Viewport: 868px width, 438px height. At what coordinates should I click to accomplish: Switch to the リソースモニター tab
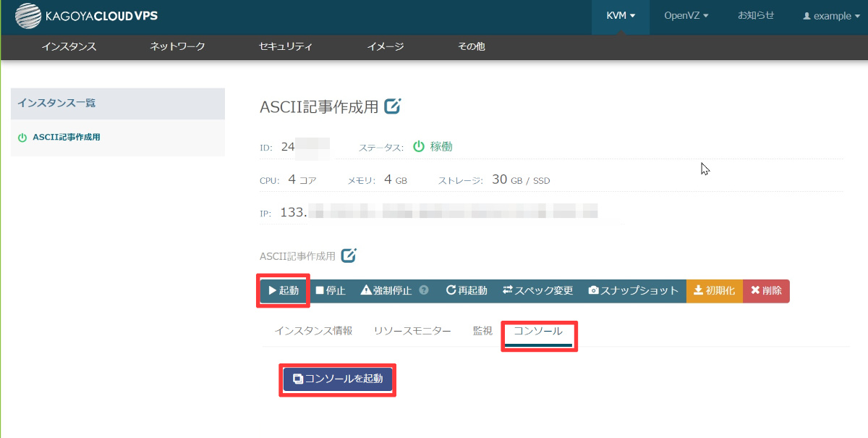pyautogui.click(x=412, y=331)
